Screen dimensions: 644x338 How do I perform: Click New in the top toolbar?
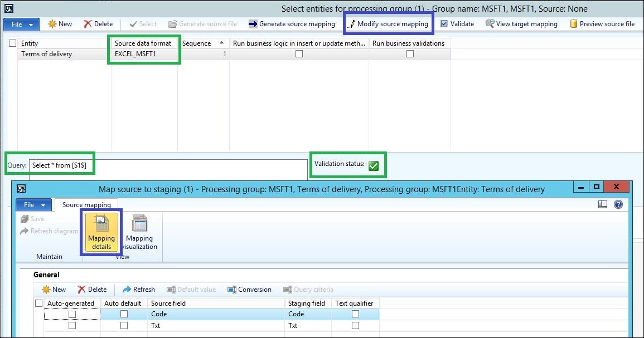click(x=60, y=24)
